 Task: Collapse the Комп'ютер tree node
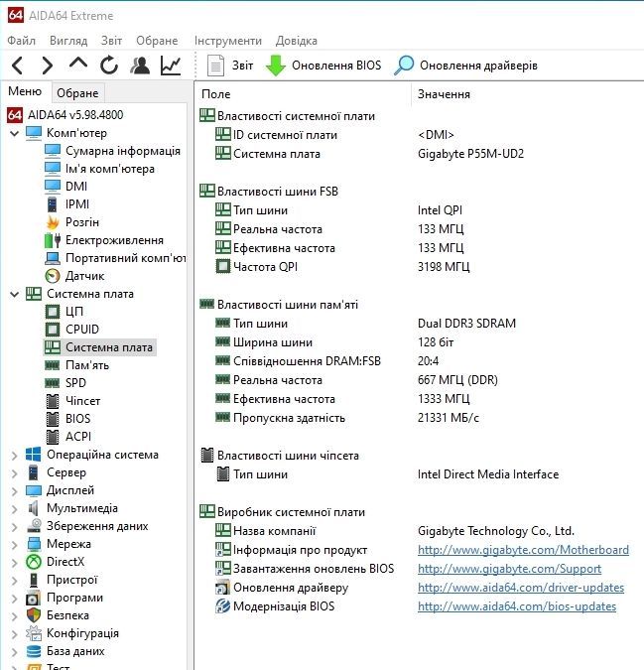(x=15, y=133)
